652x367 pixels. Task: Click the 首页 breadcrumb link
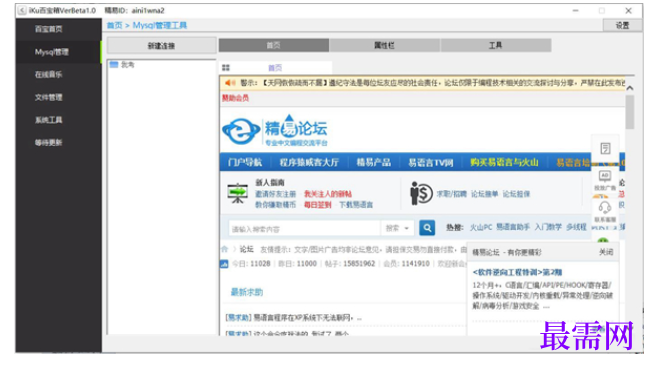[x=114, y=25]
